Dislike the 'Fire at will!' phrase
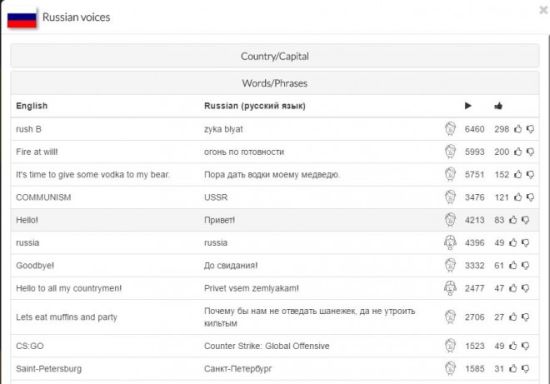The width and height of the screenshot is (550, 384). click(530, 152)
